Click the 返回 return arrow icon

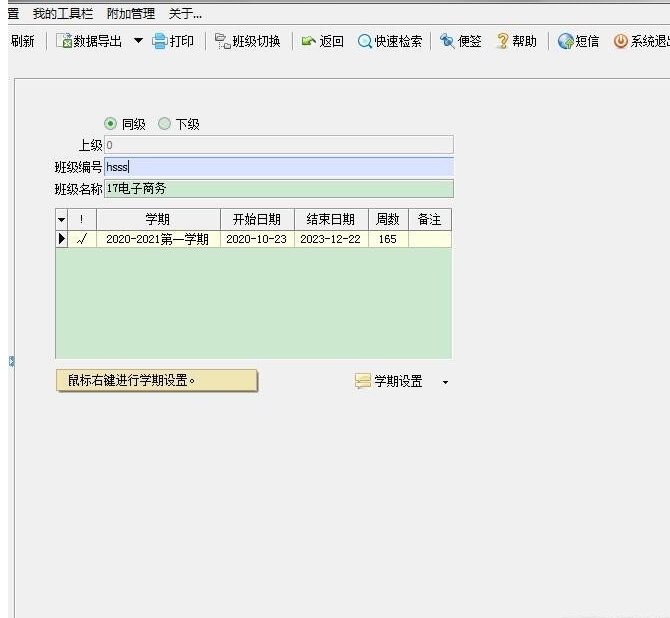pyautogui.click(x=308, y=41)
